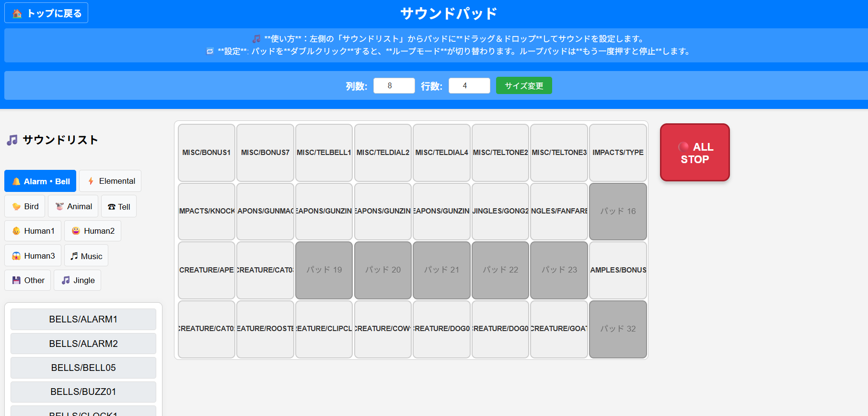Open the Bird sound category
This screenshot has height=416, width=868.
tap(25, 206)
